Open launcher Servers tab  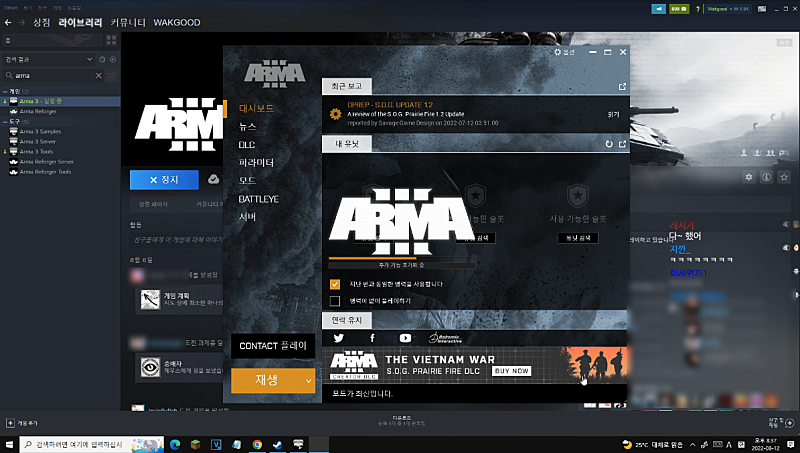(x=247, y=217)
